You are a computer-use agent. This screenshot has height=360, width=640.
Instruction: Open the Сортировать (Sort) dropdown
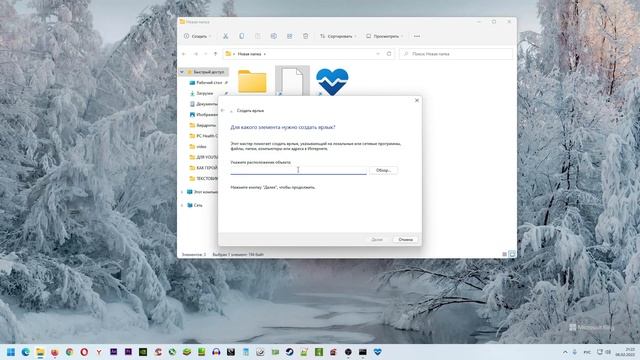[x=338, y=36]
